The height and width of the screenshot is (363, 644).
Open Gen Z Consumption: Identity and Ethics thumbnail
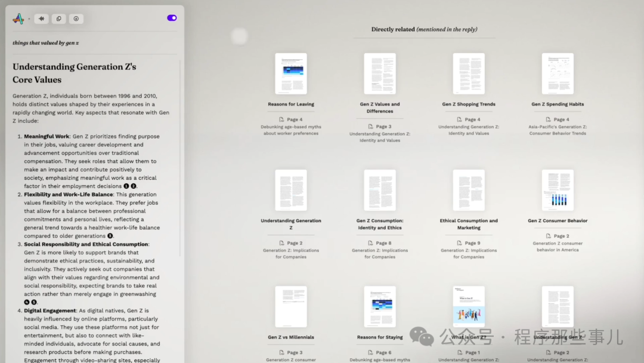pyautogui.click(x=380, y=190)
